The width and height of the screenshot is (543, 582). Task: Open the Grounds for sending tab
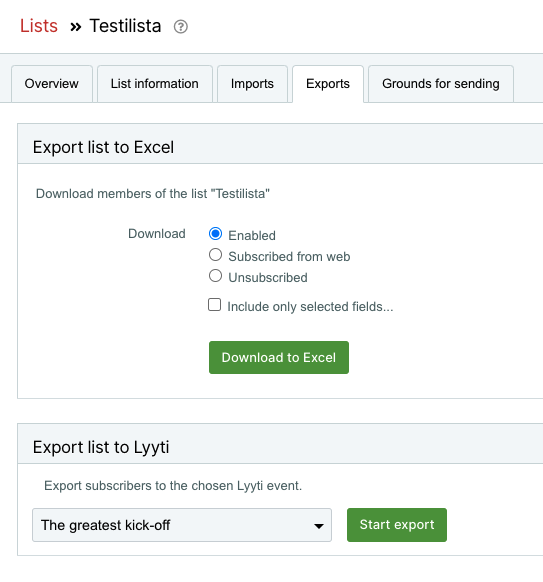(441, 84)
